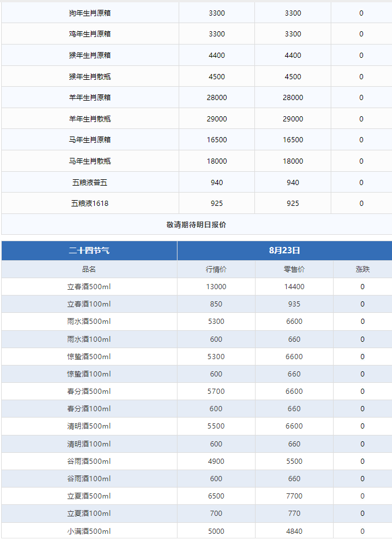
Task: Select the 狗年生肖原箱 product name
Action: (90, 13)
